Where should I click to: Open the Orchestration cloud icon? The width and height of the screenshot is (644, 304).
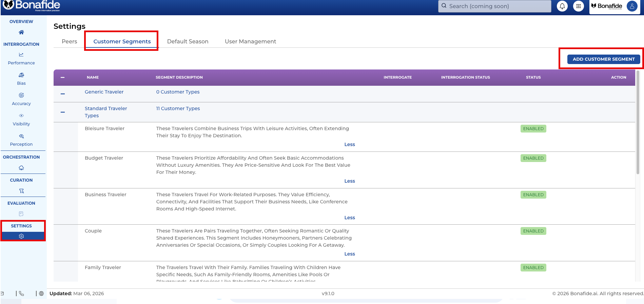click(x=21, y=168)
